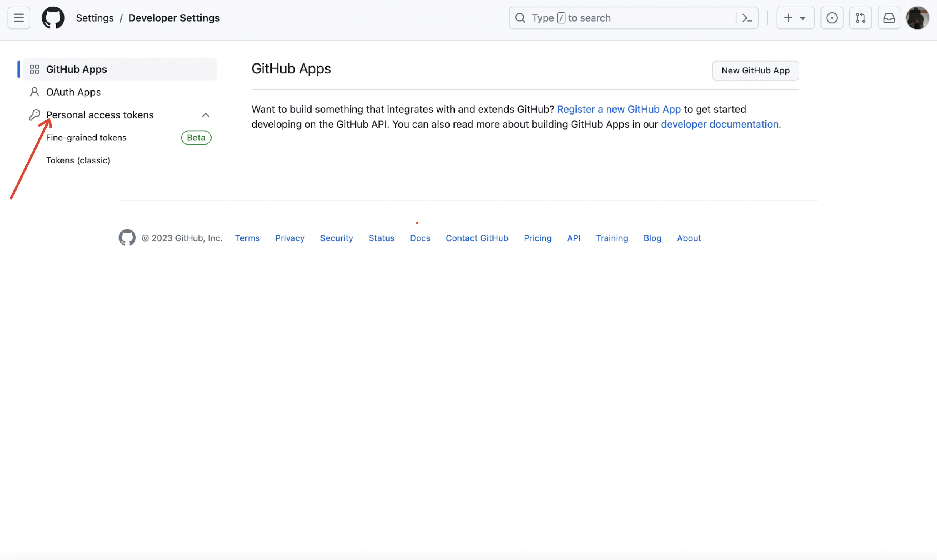Collapse the Personal access tokens section
Screen dimensions: 937x560
(x=205, y=115)
